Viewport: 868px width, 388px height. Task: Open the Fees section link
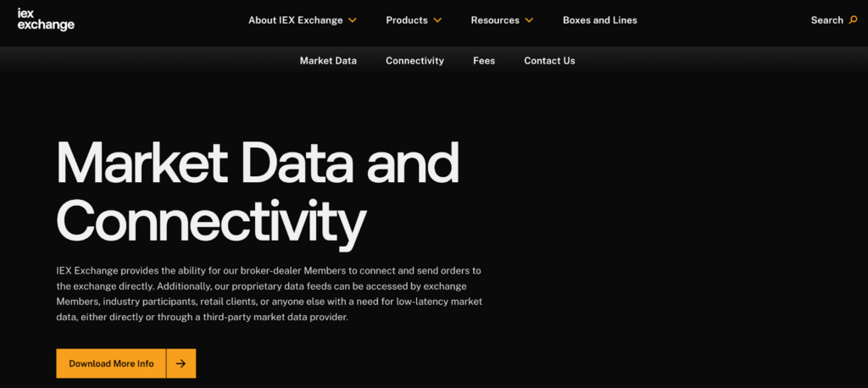[484, 61]
